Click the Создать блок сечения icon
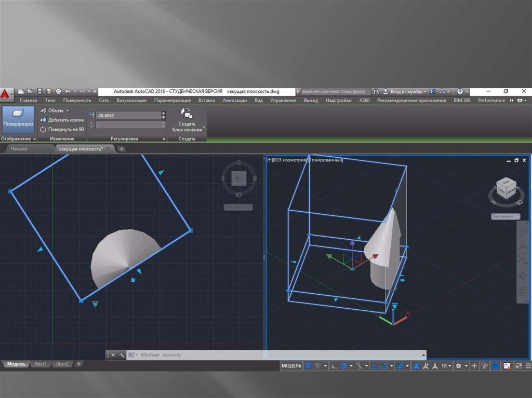Viewport: 532px width, 398px height. point(187,113)
